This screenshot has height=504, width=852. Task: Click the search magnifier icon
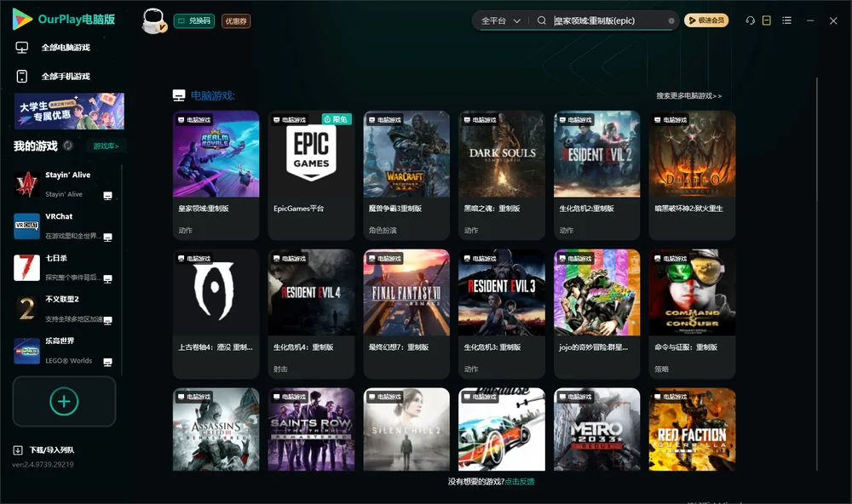tap(542, 20)
